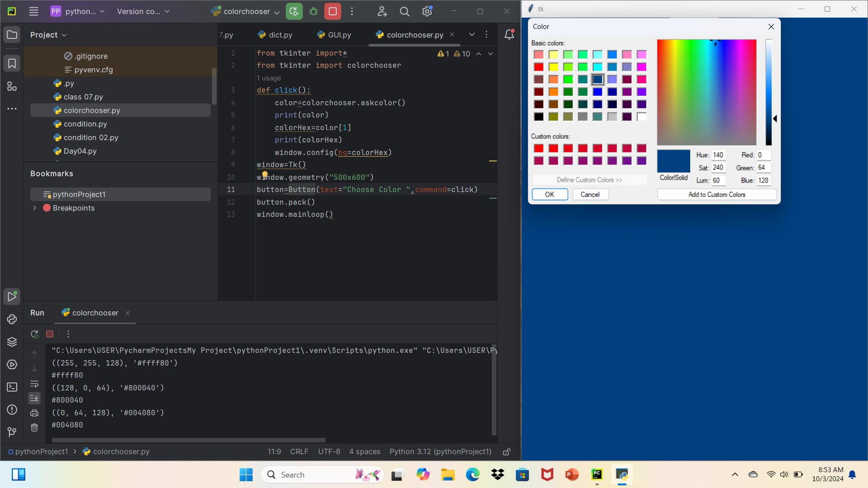Open PyCharm notifications bell
This screenshot has width=868, height=488.
[x=509, y=35]
